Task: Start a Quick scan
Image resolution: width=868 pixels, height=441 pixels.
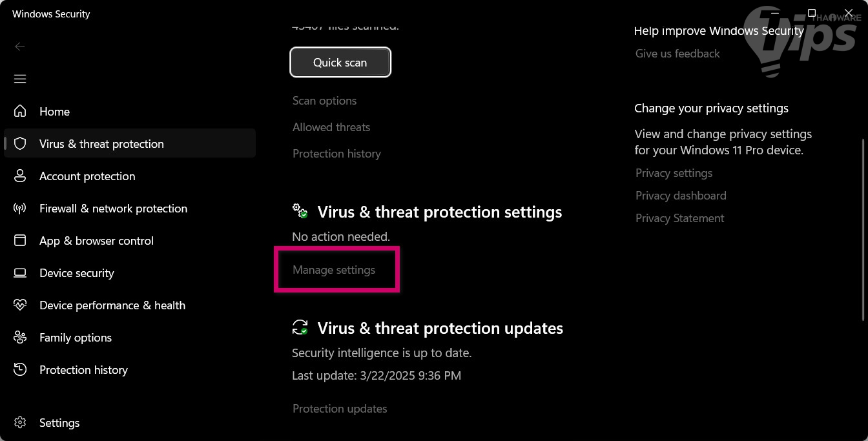Action: (340, 62)
